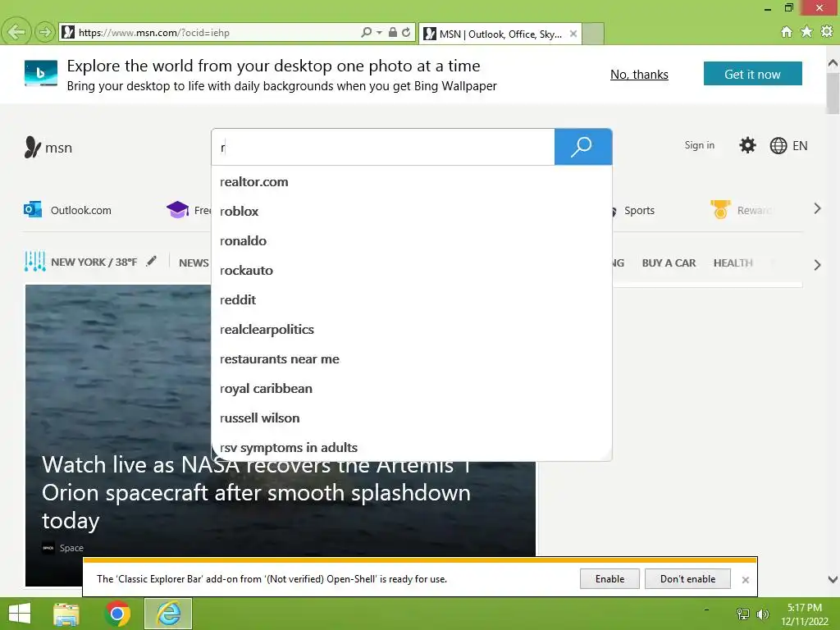Open the EN language globe selector
Image resolution: width=840 pixels, height=630 pixels.
click(x=788, y=146)
